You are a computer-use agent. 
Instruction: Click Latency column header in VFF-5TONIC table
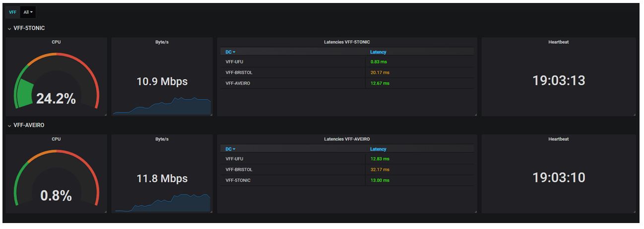[x=378, y=52]
